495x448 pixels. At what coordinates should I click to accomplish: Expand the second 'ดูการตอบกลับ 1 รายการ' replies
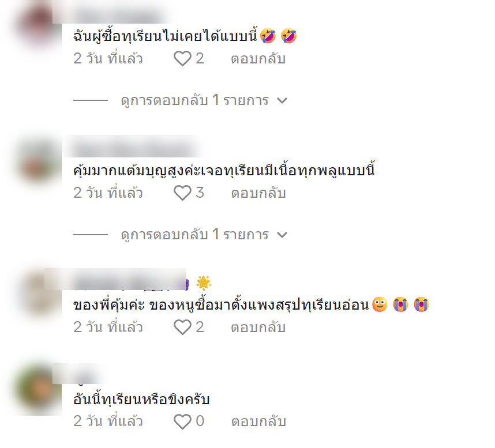195,235
